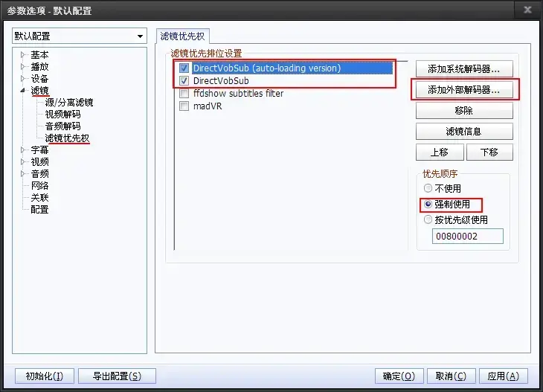Uncheck DirectVobSub (auto-loading version) checkbox

coord(184,68)
